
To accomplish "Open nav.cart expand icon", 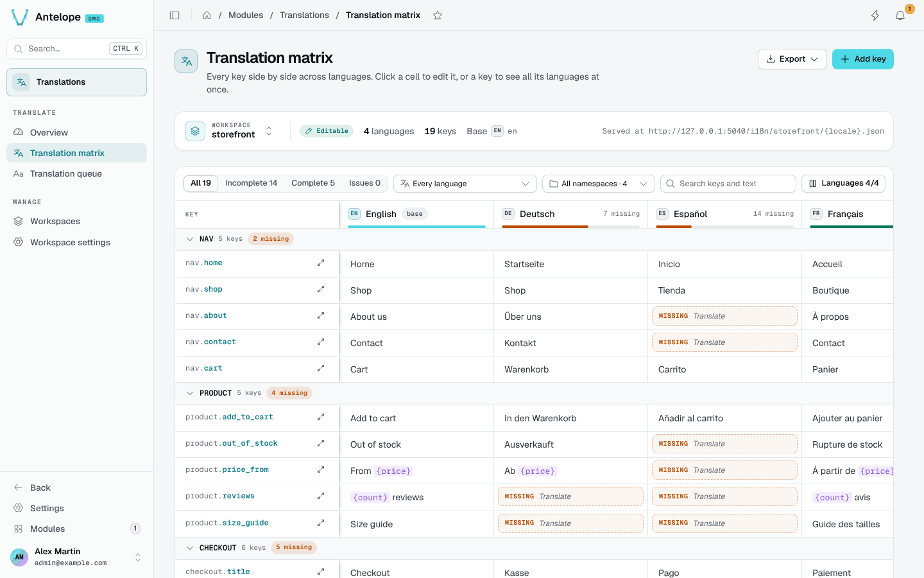I will (321, 368).
